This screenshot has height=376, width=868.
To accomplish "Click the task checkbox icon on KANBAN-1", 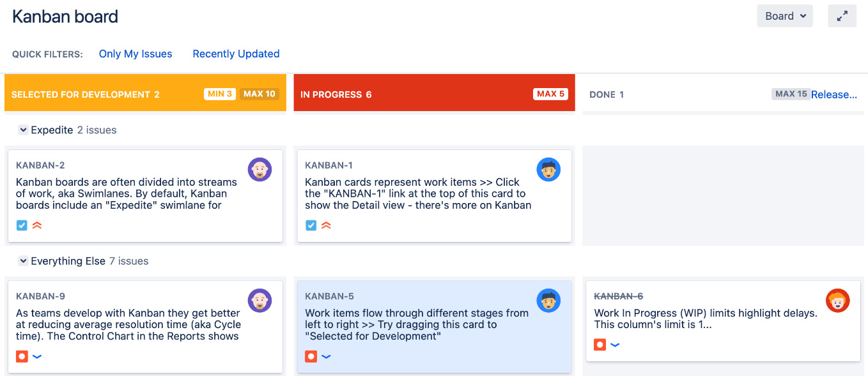I will click(x=311, y=225).
